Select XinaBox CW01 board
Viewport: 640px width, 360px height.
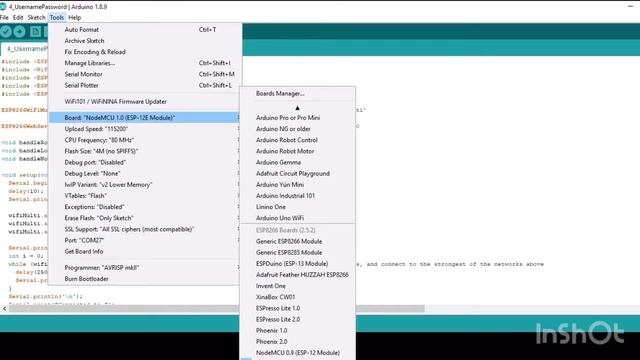point(298,297)
